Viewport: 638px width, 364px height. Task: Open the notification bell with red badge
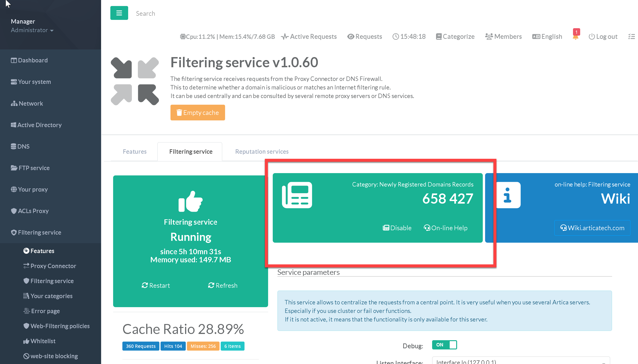coord(576,37)
